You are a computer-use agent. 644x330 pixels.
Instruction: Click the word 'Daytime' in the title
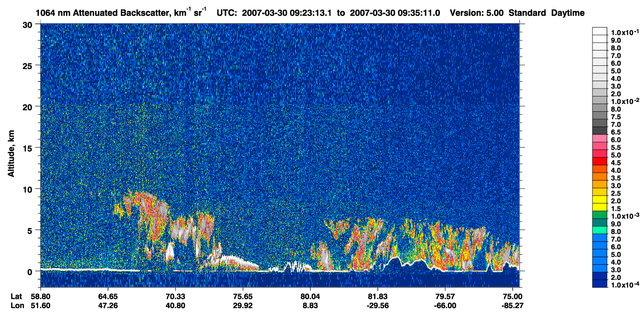(568, 13)
